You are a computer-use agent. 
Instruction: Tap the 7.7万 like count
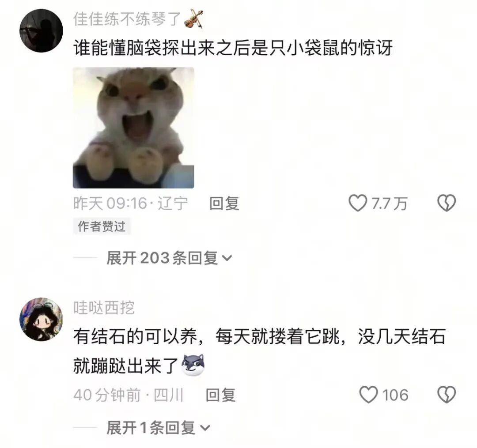tap(389, 203)
